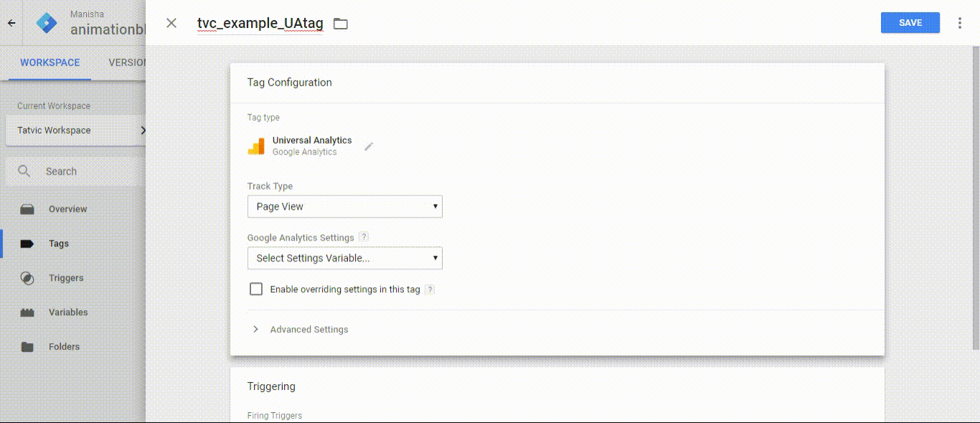Image resolution: width=980 pixels, height=423 pixels.
Task: Click the folder icon beside tag name
Action: pos(341,24)
